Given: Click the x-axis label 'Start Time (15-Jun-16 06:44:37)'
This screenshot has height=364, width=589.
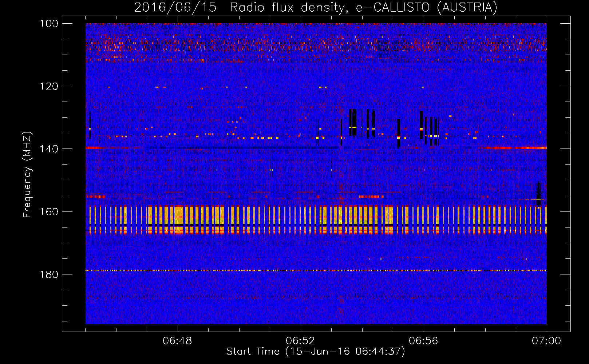Looking at the screenshot, I should pos(316,351).
